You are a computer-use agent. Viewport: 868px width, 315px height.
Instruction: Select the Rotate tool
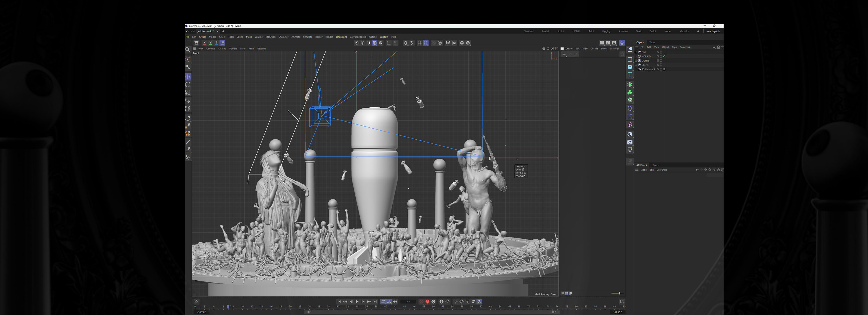[188, 84]
